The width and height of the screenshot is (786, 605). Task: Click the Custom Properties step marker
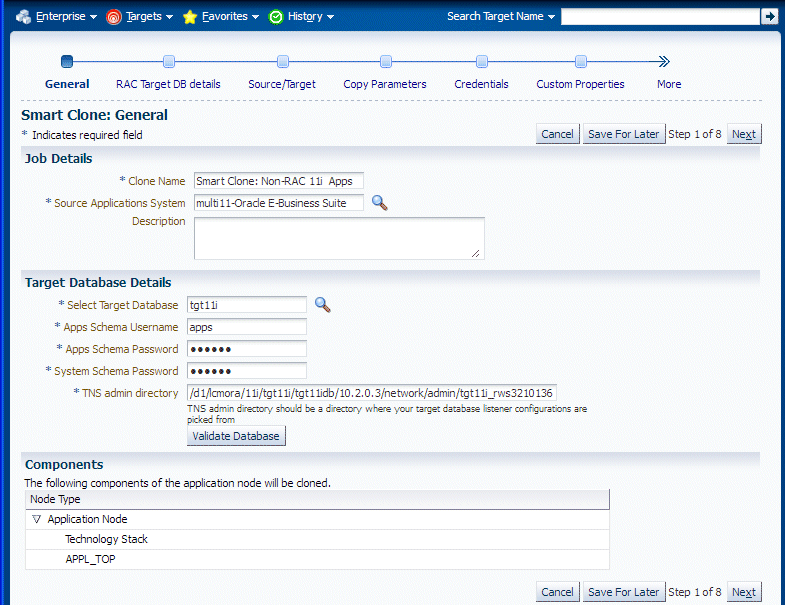[580, 62]
